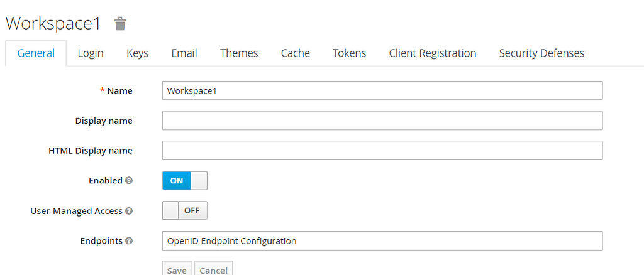Click the help icon next to Endpoints

[x=129, y=241]
